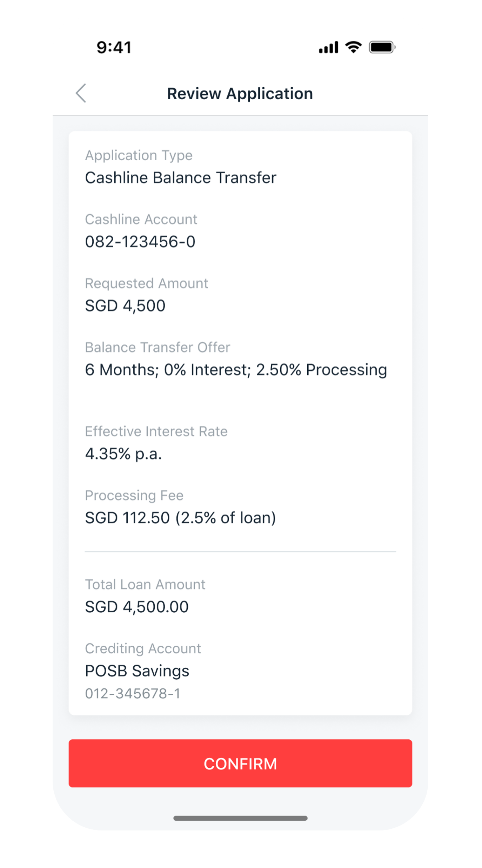Tap the 9:41 clock in status bar

[x=114, y=47]
